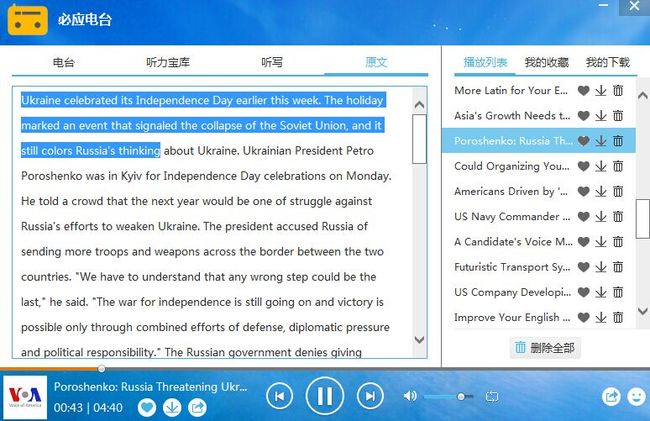Switch to the 听写 dictation tab
This screenshot has width=650, height=421.
pos(272,63)
